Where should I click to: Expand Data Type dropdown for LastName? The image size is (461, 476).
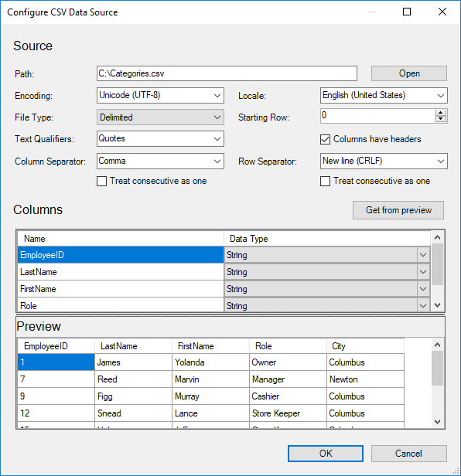(x=423, y=272)
